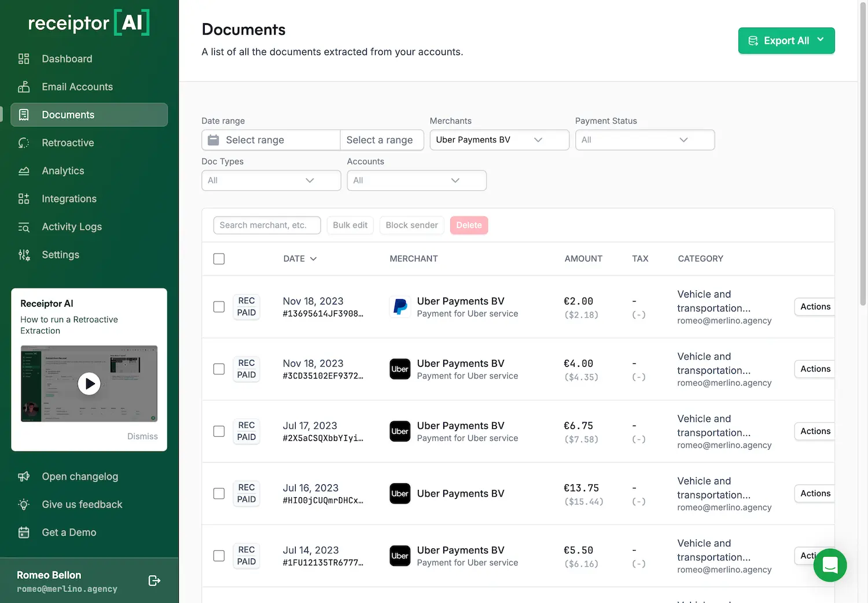868x603 pixels.
Task: Play the Retroactive Extraction tutorial video
Action: pos(89,383)
